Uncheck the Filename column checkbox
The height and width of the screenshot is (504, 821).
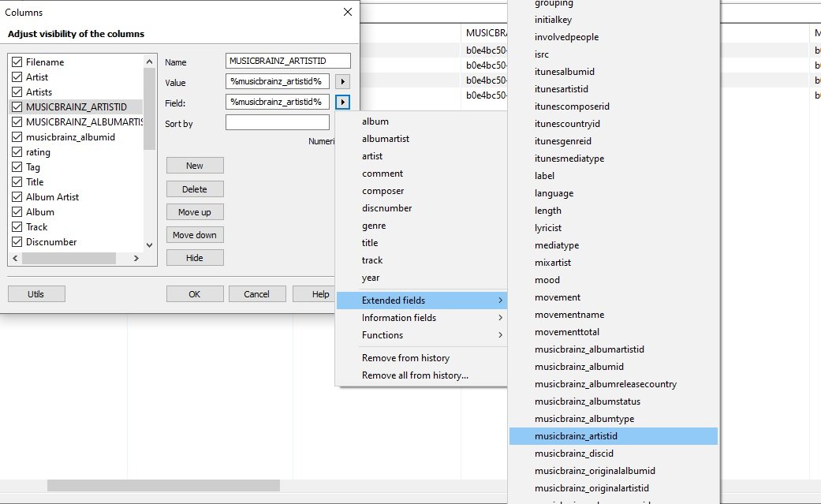17,62
